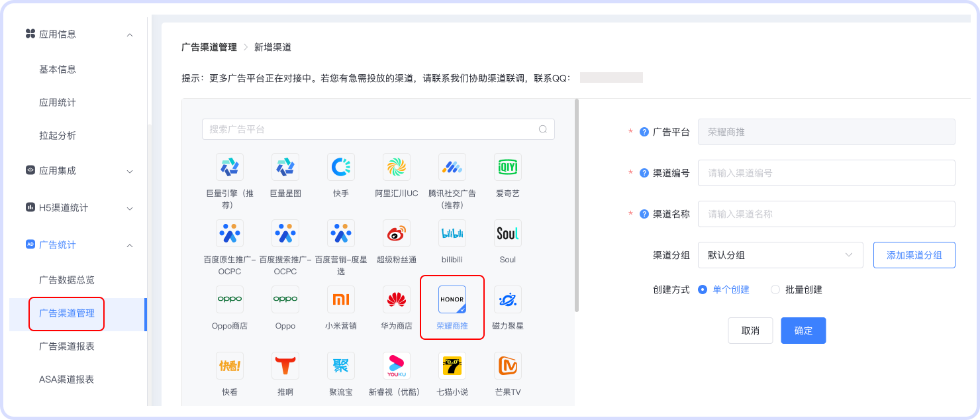Open 基本信息 in the sidebar

[x=58, y=69]
